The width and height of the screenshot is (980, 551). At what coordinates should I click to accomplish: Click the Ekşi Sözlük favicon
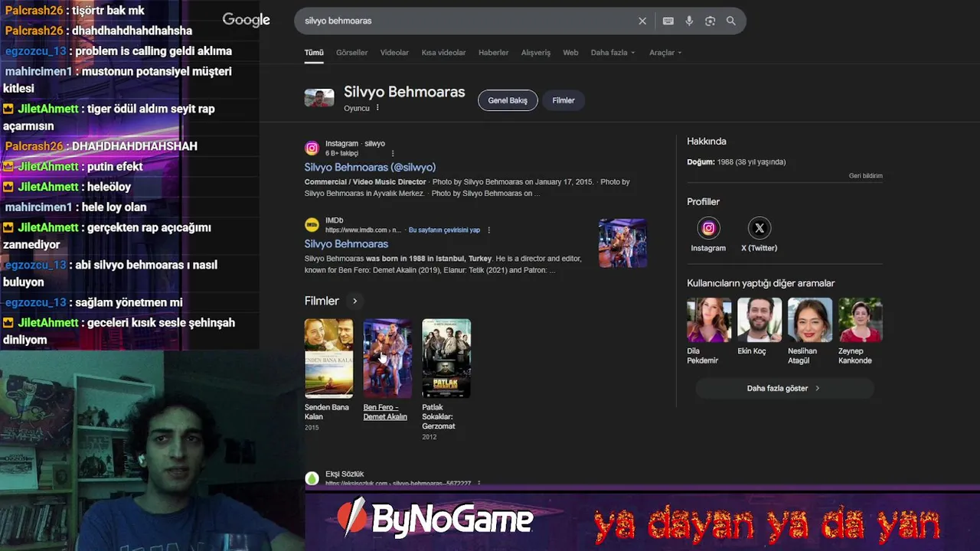tap(312, 479)
